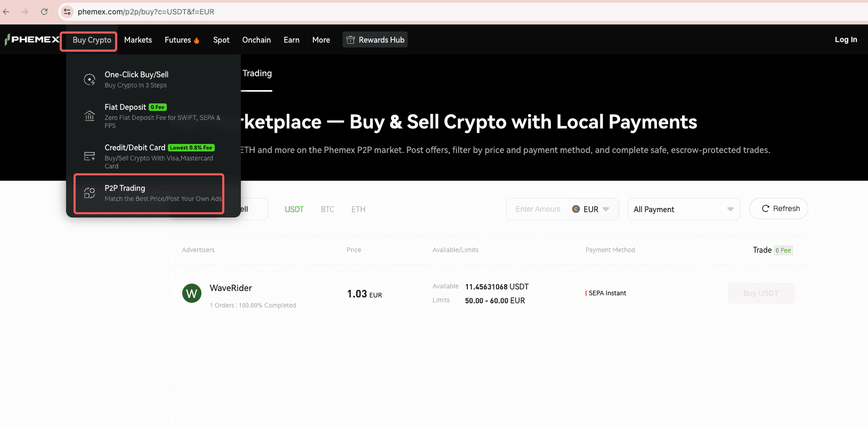Open the Futures menu item
The image size is (868, 427).
pos(177,40)
